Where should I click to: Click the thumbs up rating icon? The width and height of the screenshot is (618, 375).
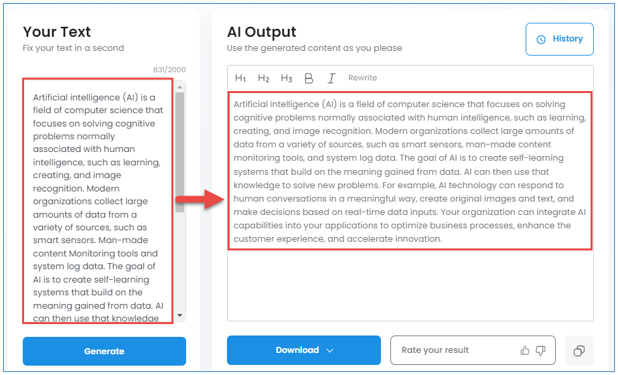(x=525, y=350)
